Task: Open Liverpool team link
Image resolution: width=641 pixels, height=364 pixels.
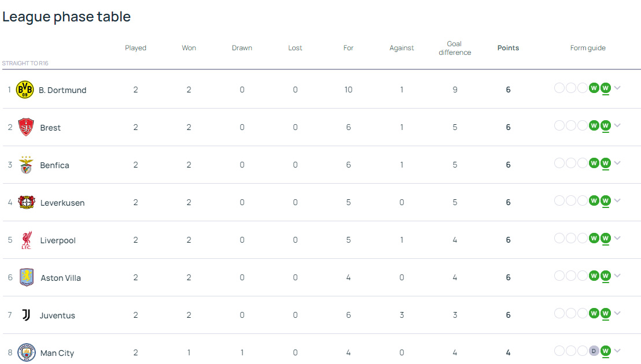Action: click(58, 240)
